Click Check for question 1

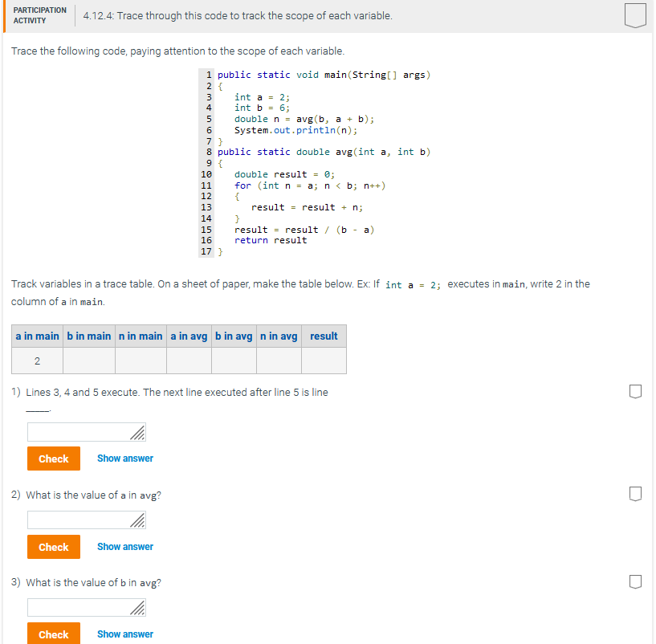53,459
